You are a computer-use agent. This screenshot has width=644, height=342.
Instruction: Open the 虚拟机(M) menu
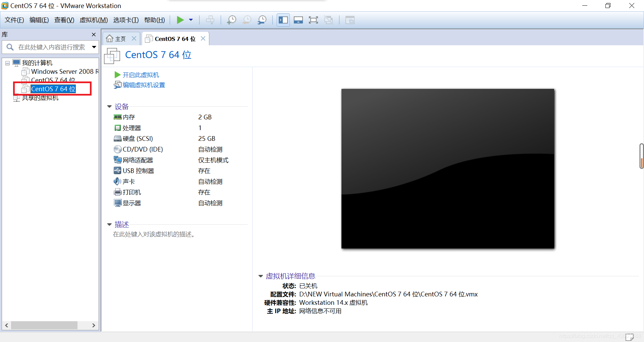coord(94,20)
